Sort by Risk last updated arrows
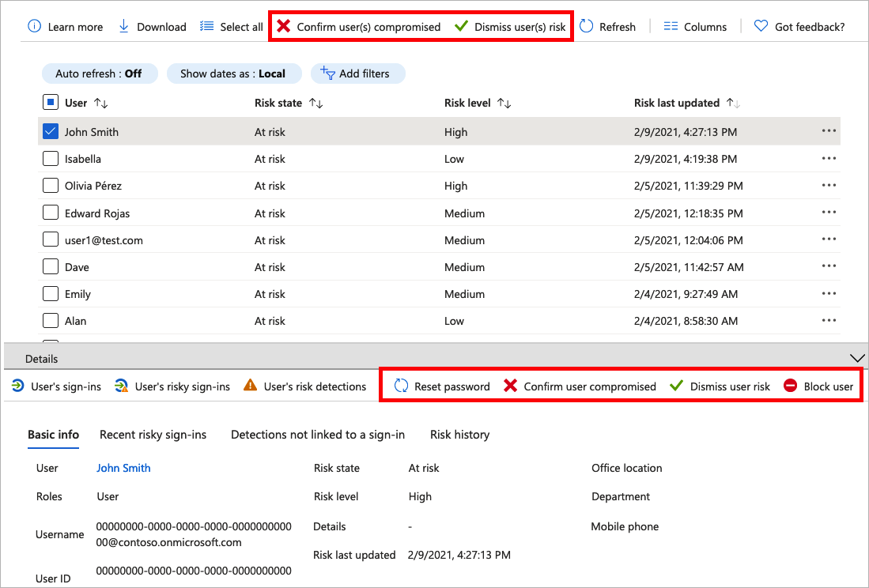 coord(733,103)
